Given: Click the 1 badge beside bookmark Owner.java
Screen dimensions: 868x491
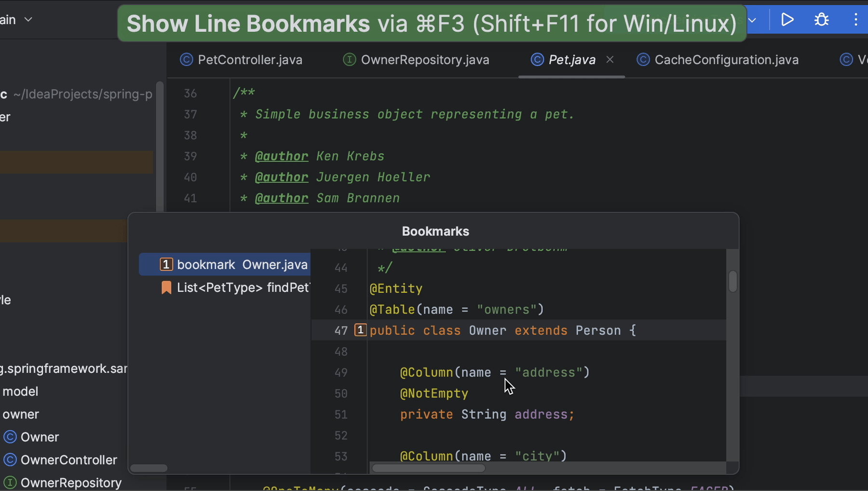Looking at the screenshot, I should tap(166, 264).
